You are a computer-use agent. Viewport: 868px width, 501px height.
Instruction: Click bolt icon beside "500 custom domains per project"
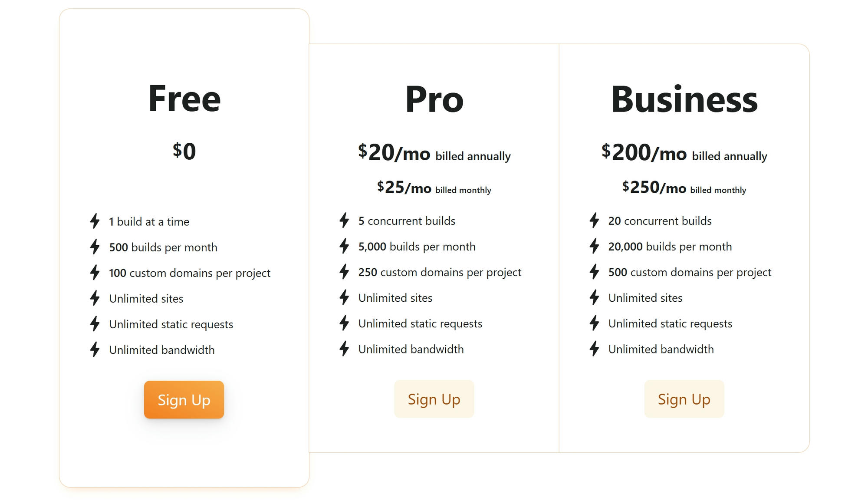(594, 272)
